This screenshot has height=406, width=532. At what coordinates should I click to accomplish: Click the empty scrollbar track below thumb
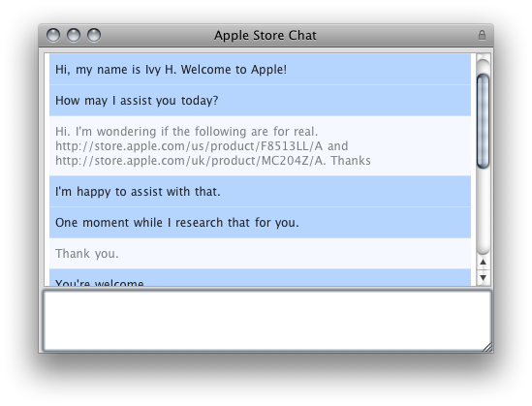(x=484, y=210)
